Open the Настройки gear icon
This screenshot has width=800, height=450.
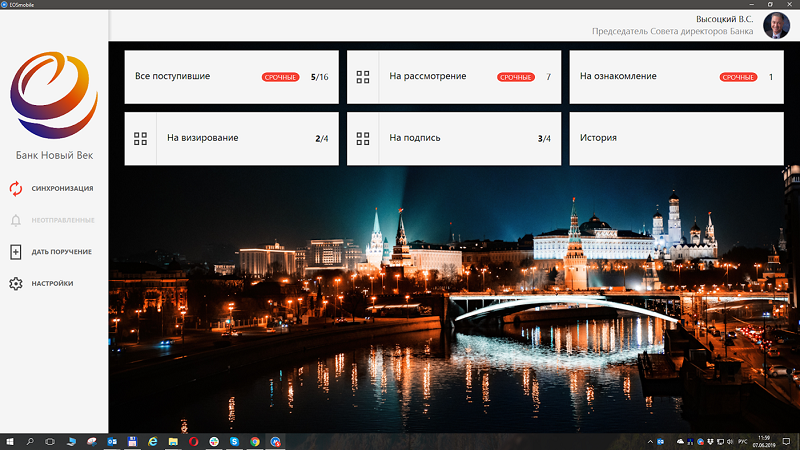(16, 284)
